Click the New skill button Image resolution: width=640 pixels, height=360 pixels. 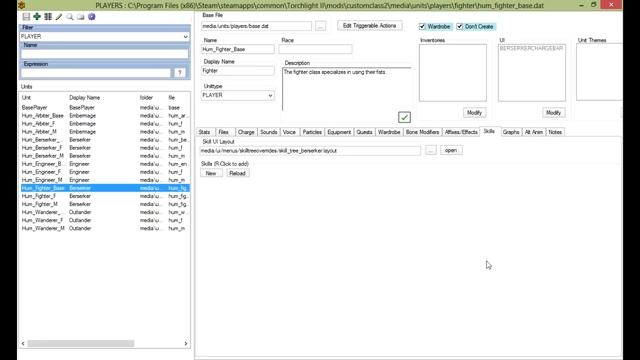click(211, 173)
